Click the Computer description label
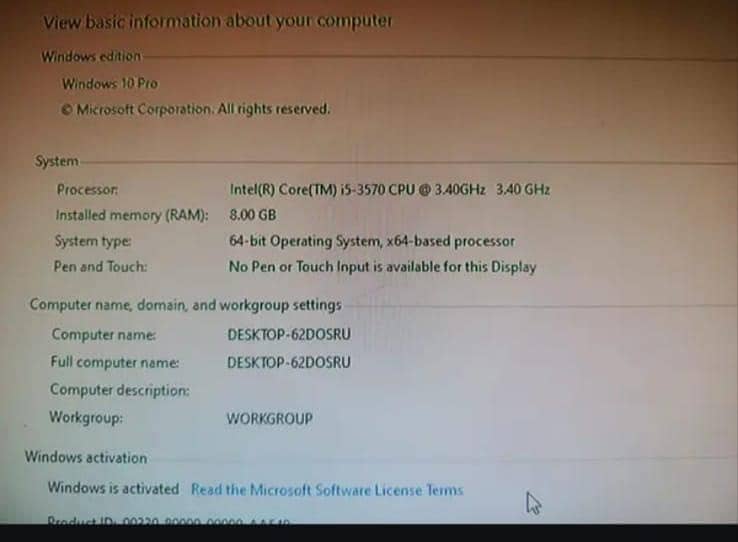Viewport: 738px width, 542px height. click(120, 390)
